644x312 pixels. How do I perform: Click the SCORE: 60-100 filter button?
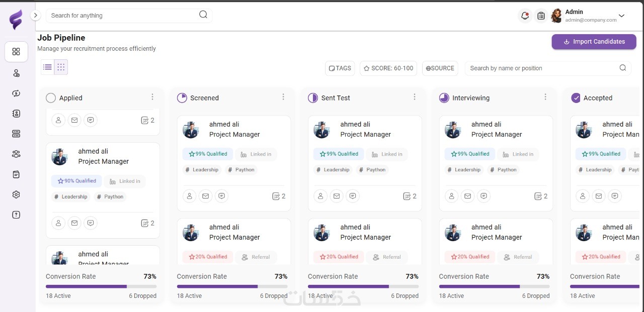388,68
